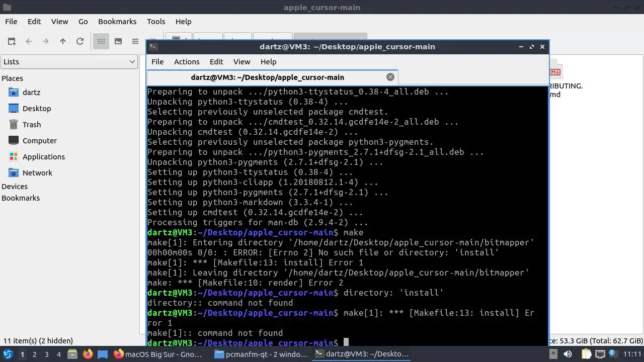Reload the current folder view

(80, 41)
